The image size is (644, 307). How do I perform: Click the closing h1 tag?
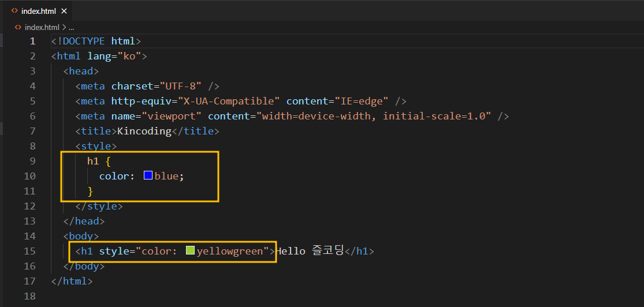pos(359,251)
